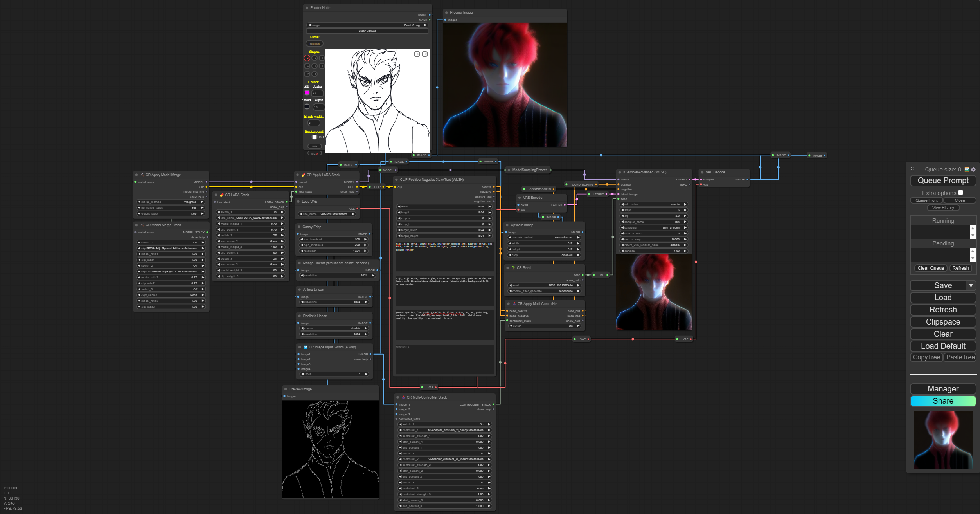Click the undo circle icon on the canvas

(417, 54)
